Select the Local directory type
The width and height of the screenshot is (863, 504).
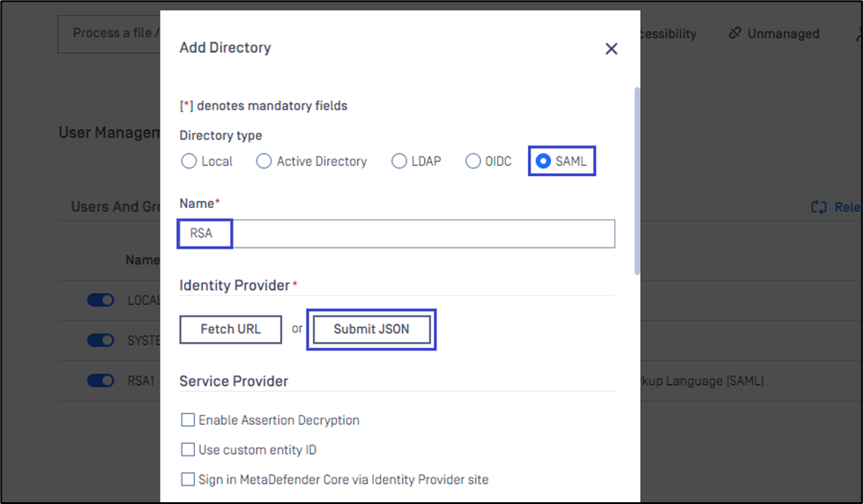[190, 161]
